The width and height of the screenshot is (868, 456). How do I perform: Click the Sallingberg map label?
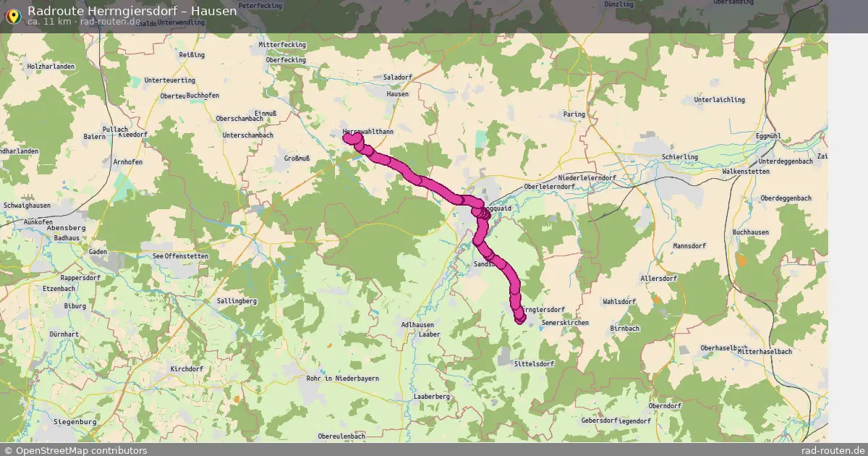[237, 300]
